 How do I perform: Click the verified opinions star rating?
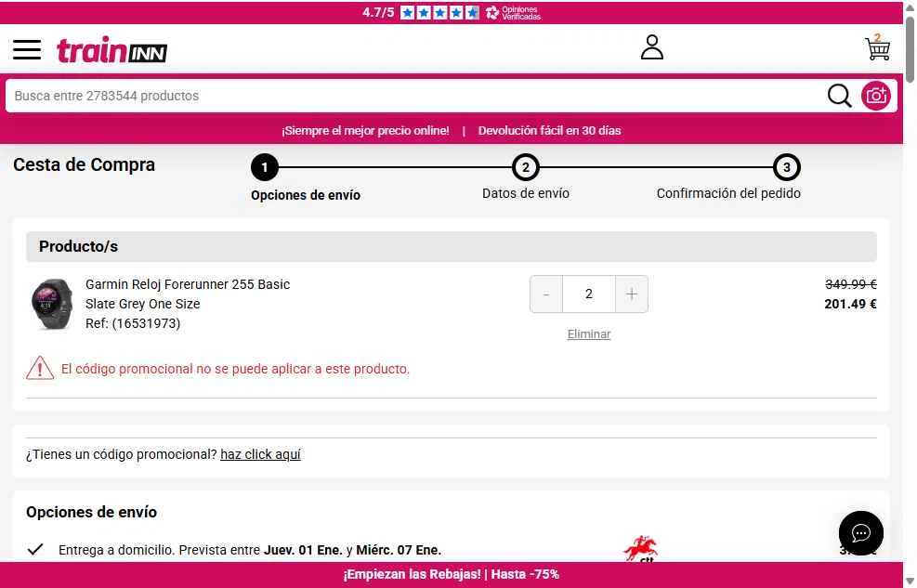coord(439,12)
